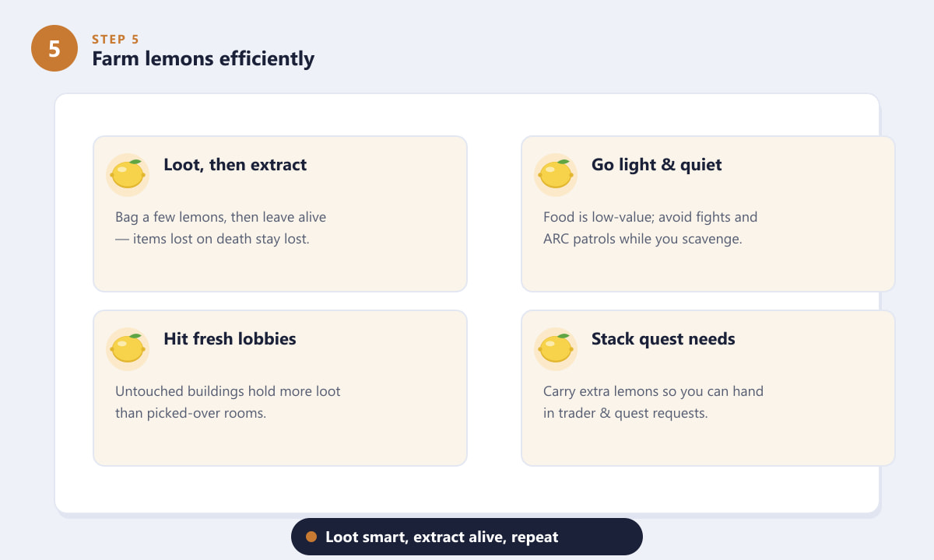The width and height of the screenshot is (934, 560).
Task: Click the orange dot in the bottom banner
Action: [x=311, y=537]
